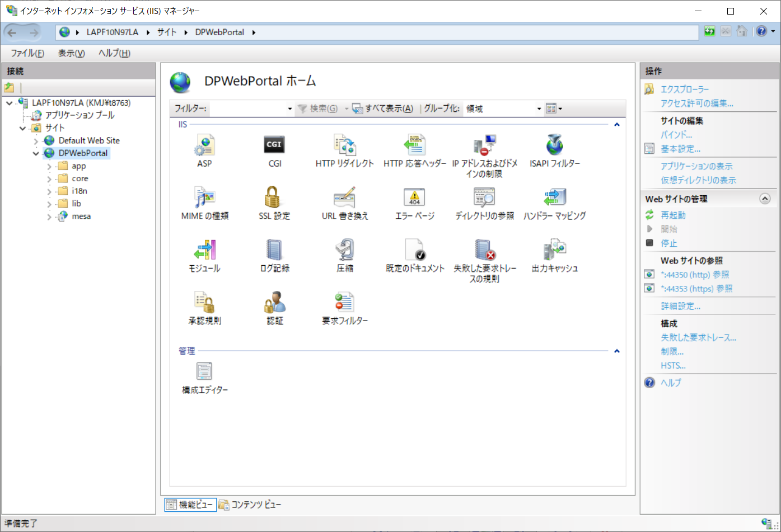Click the 再起動 action link
Viewport: 781px width, 532px height.
(x=673, y=215)
